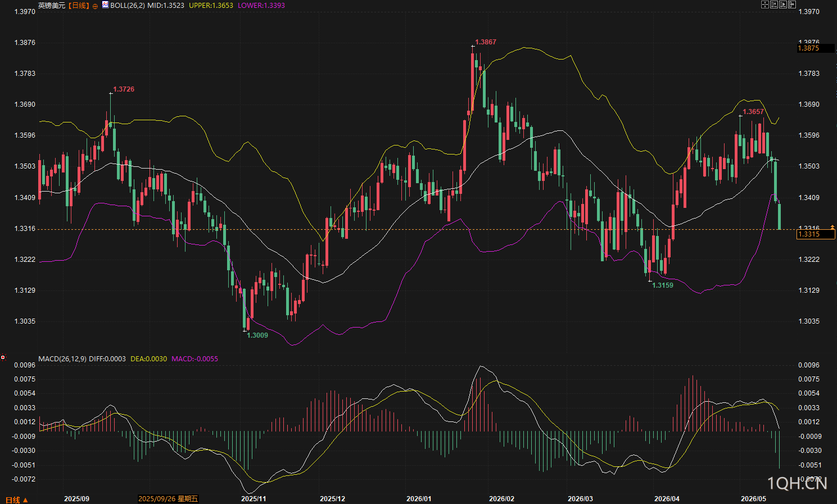Open the 日线 period selector at bottom left
The height and width of the screenshot is (504, 837).
pyautogui.click(x=16, y=500)
